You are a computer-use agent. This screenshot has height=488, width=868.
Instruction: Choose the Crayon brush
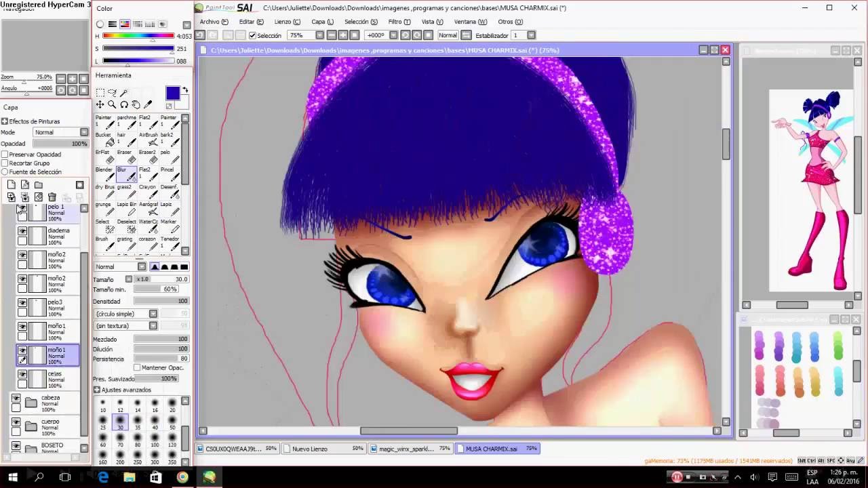(x=149, y=191)
